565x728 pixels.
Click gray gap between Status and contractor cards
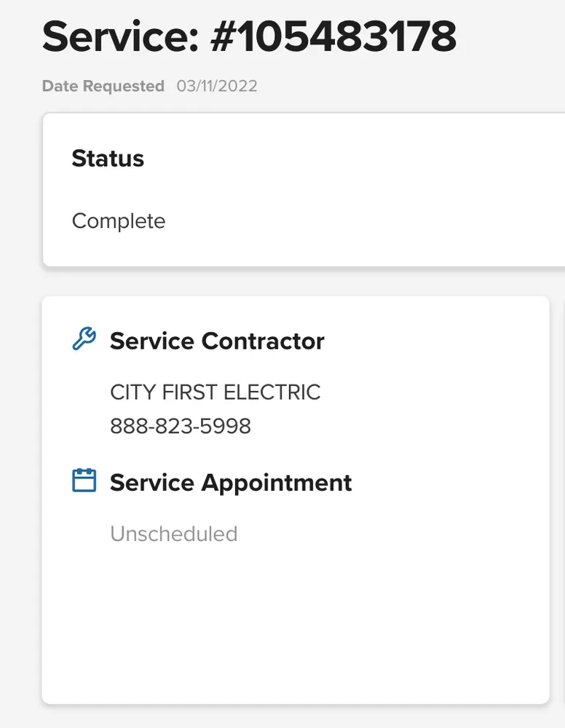pyautogui.click(x=291, y=282)
